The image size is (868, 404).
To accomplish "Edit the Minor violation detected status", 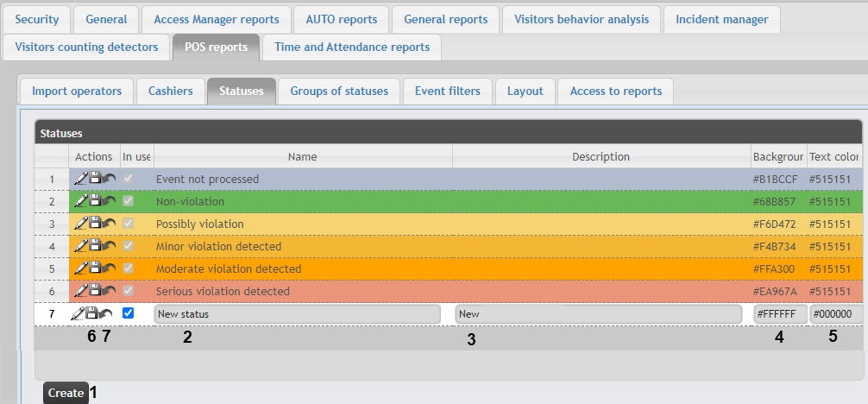I will [x=80, y=246].
